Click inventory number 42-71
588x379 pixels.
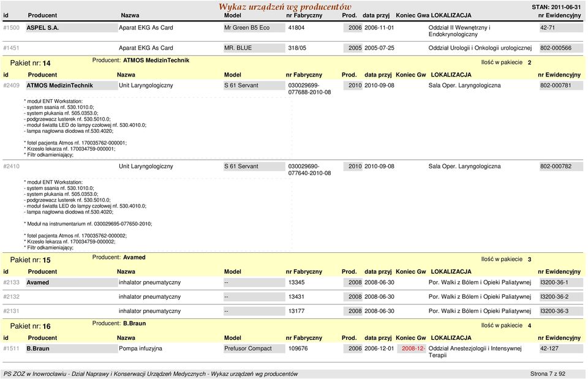pos(561,28)
